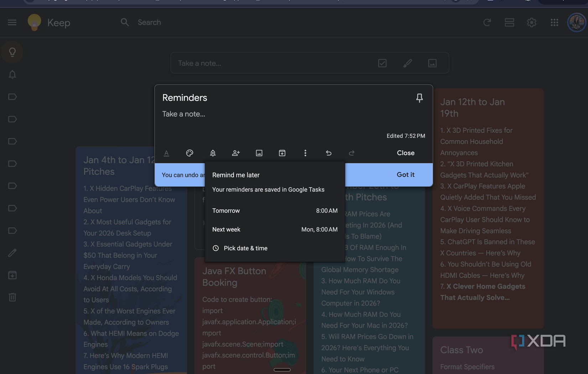
Task: Refresh notes with the refresh icon
Action: [x=487, y=22]
